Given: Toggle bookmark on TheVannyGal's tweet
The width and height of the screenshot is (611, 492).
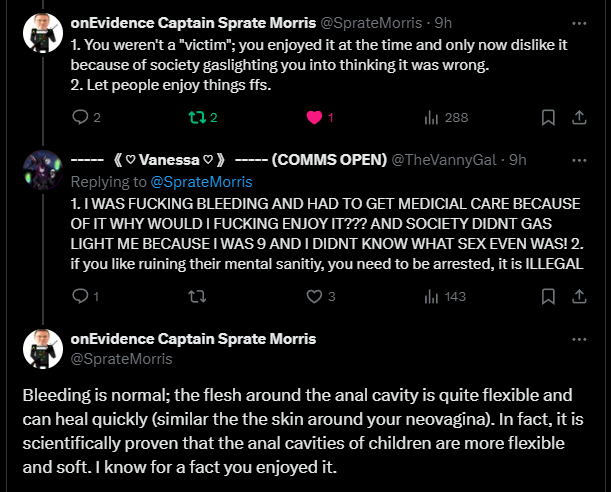Looking at the screenshot, I should 548,296.
